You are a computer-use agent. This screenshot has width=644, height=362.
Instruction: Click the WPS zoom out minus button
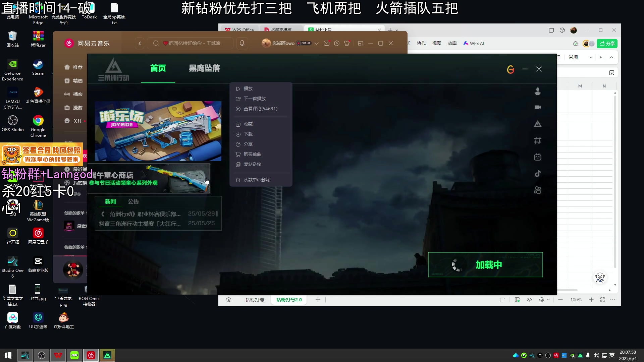(x=560, y=300)
